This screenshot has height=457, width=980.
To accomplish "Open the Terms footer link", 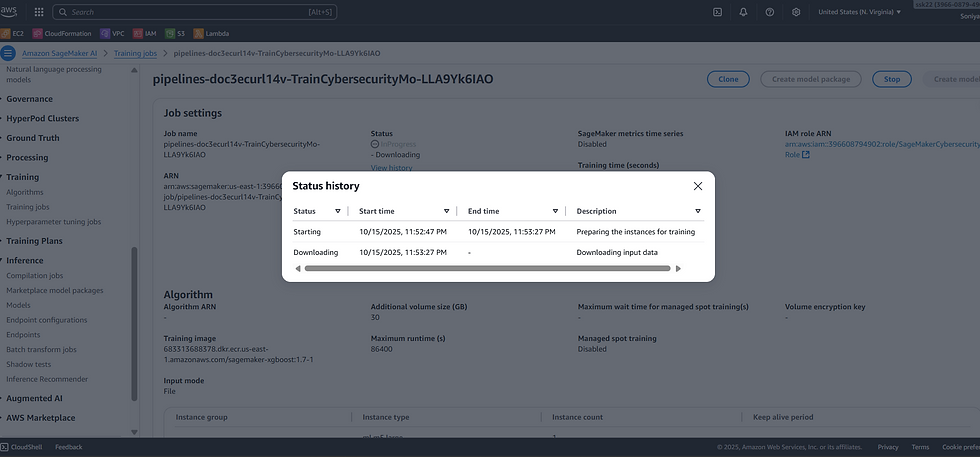I will pos(920,447).
